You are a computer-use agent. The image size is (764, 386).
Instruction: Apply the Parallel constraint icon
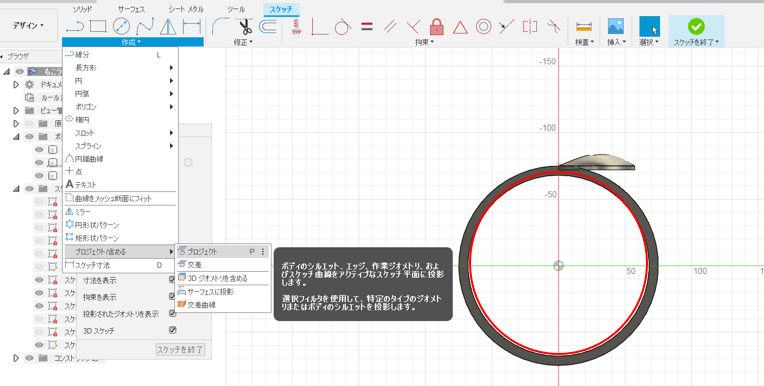tap(390, 26)
